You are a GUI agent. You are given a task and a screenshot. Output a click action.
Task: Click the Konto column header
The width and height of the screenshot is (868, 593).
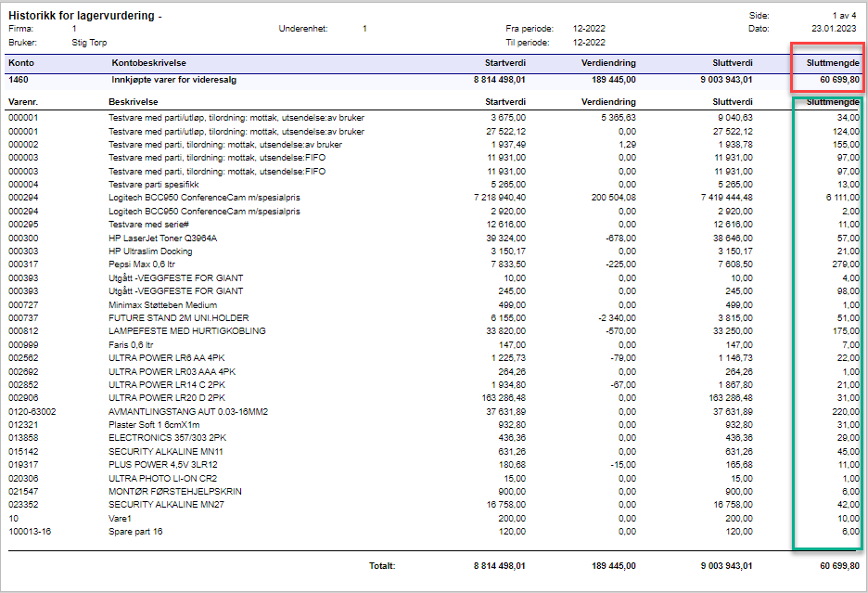tap(21, 63)
